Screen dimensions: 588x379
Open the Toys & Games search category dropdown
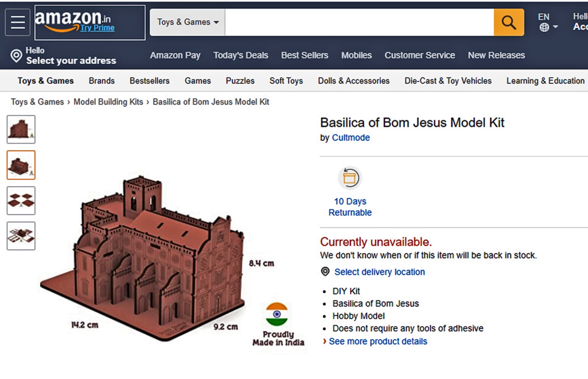point(187,22)
